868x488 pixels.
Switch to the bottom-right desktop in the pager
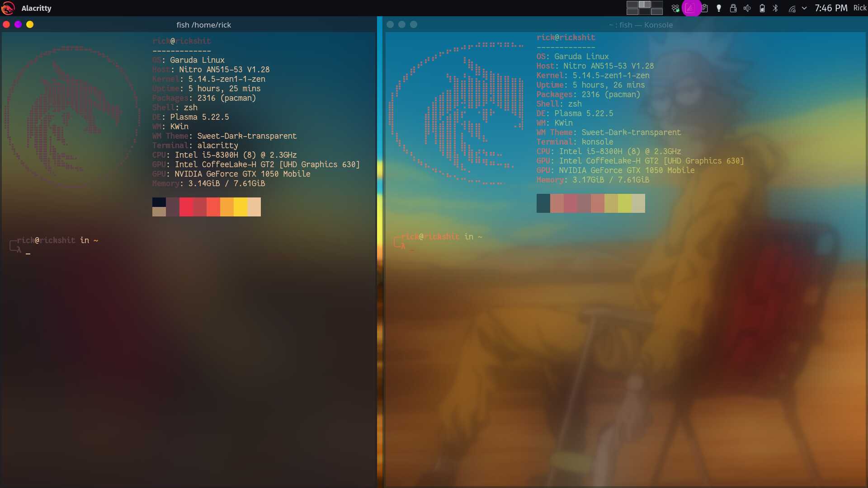[657, 11]
